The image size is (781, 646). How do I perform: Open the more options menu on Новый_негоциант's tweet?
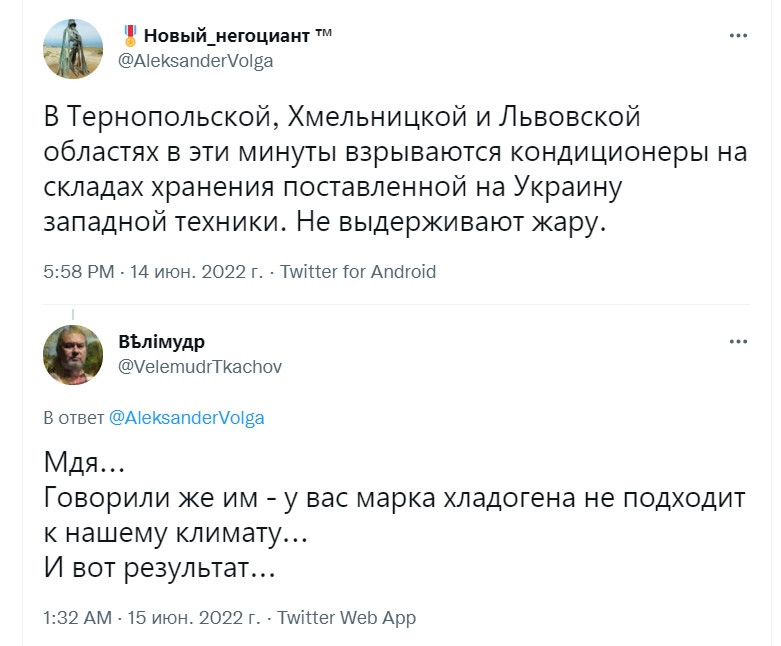coord(738,35)
